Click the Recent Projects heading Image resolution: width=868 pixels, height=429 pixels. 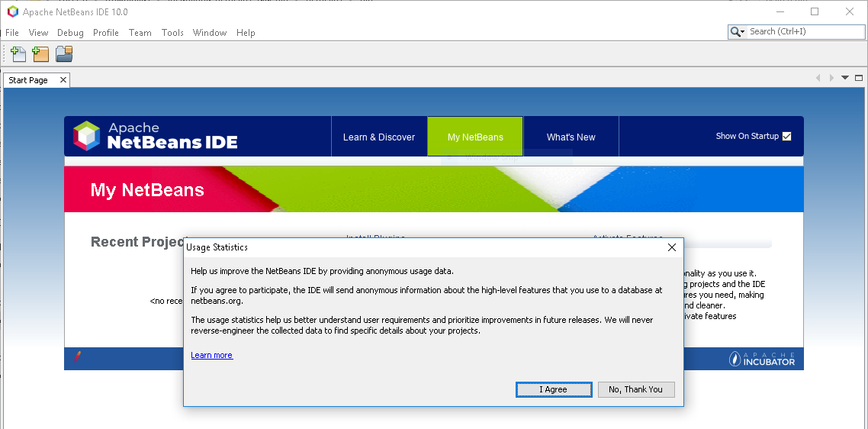click(137, 242)
